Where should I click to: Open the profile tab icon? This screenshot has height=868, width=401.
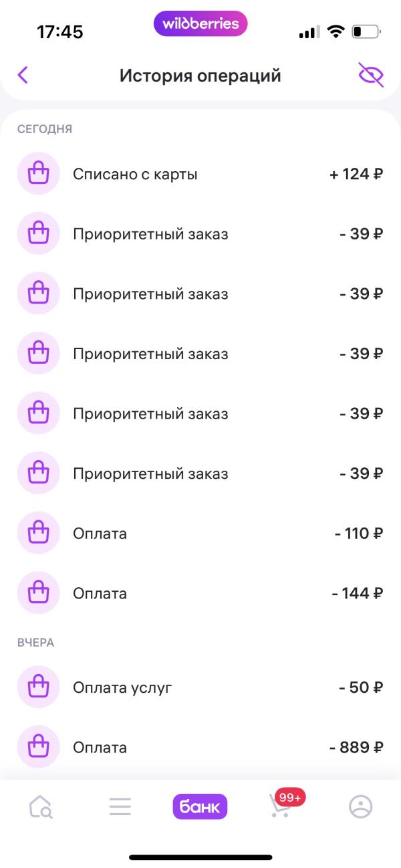click(361, 807)
